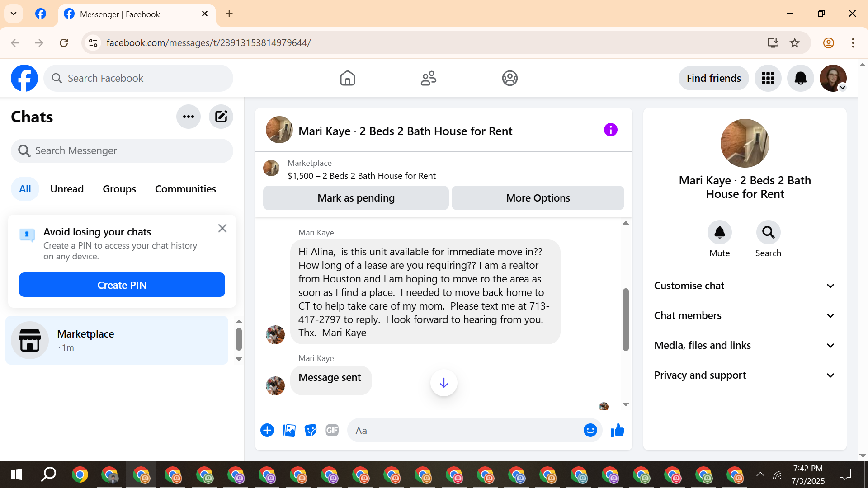The image size is (868, 488).
Task: Dismiss the Avoid losing your chats card
Action: (222, 228)
